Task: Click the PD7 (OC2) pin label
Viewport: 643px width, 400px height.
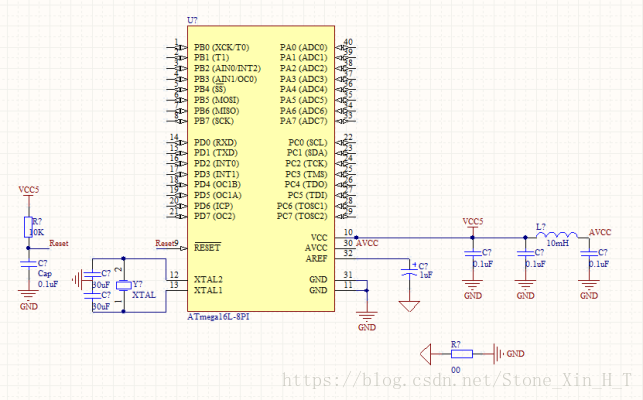Action: [215, 216]
